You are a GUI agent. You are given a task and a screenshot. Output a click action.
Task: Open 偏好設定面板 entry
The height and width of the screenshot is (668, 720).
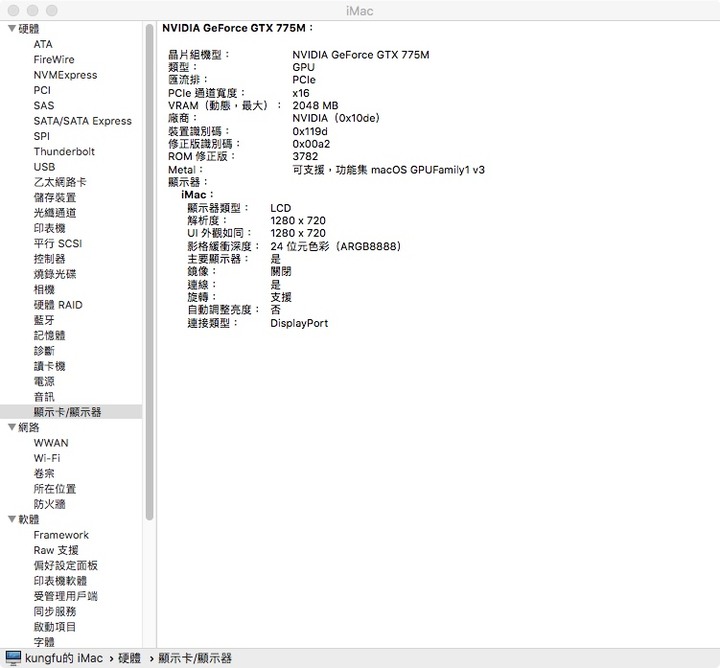point(65,565)
